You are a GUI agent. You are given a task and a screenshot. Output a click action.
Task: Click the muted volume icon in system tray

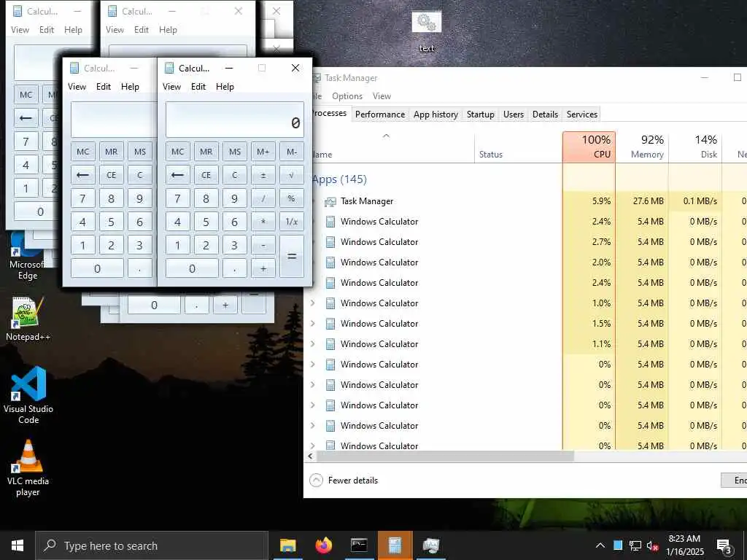tap(653, 545)
